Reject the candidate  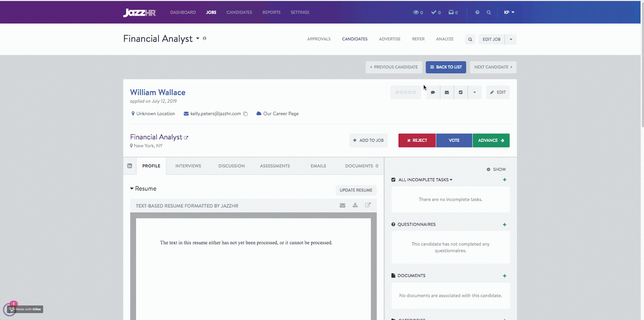(x=417, y=140)
